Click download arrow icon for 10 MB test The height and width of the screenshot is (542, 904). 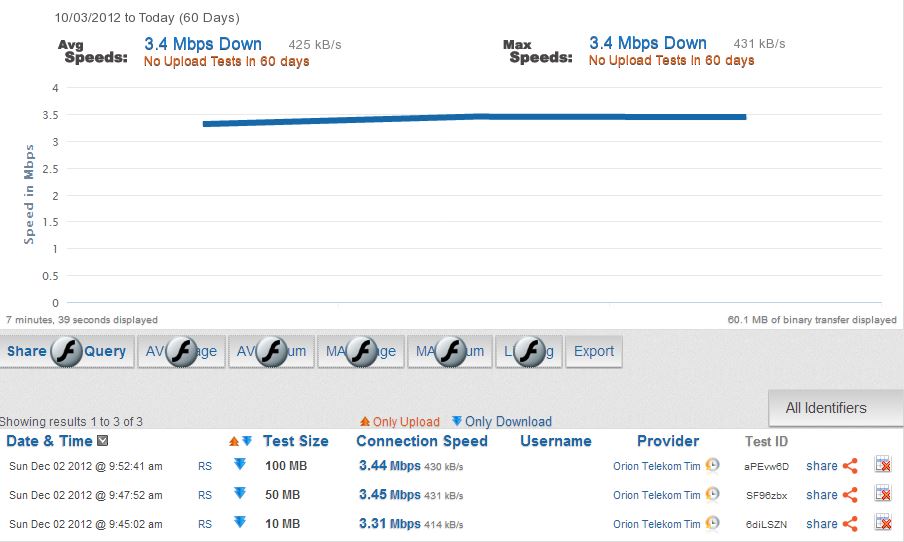240,522
